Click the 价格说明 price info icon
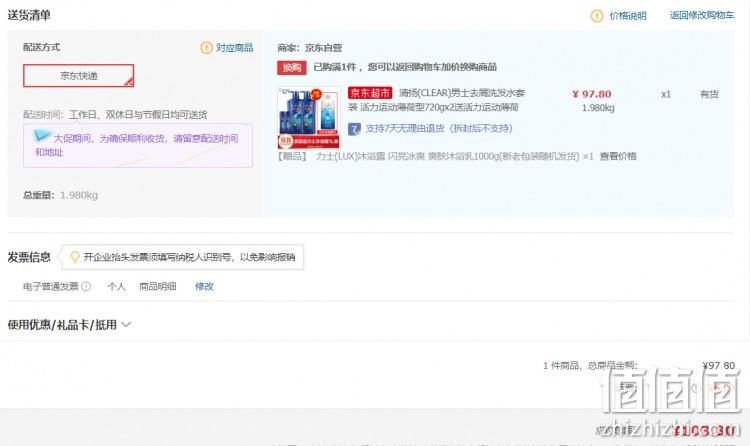The image size is (750, 446). (597, 16)
